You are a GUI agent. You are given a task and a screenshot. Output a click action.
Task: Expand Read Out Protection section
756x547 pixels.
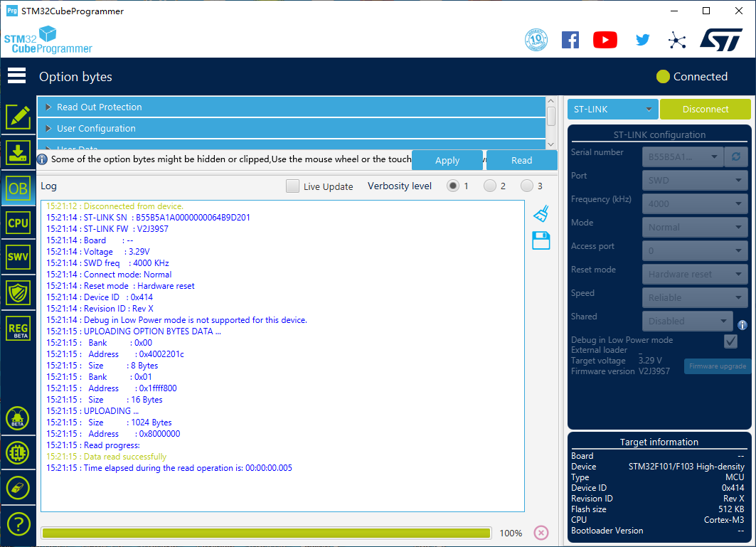point(291,107)
